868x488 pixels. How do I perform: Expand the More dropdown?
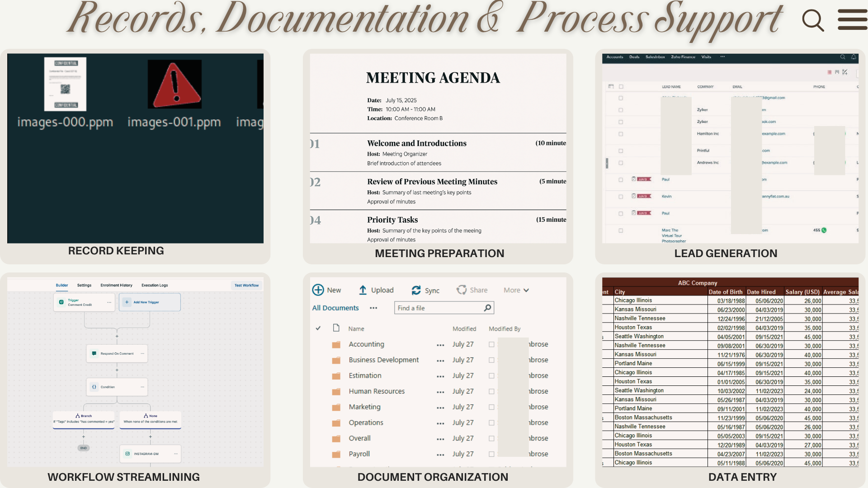point(516,290)
